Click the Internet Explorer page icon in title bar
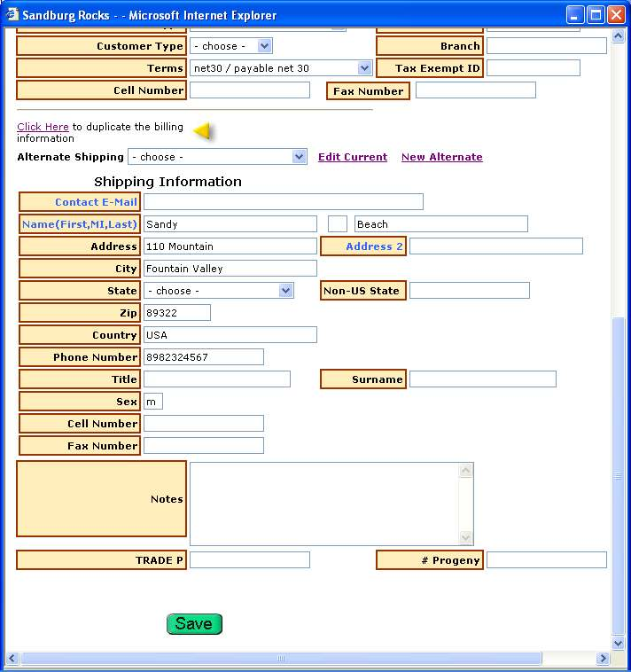This screenshot has width=631, height=672. [12, 14]
